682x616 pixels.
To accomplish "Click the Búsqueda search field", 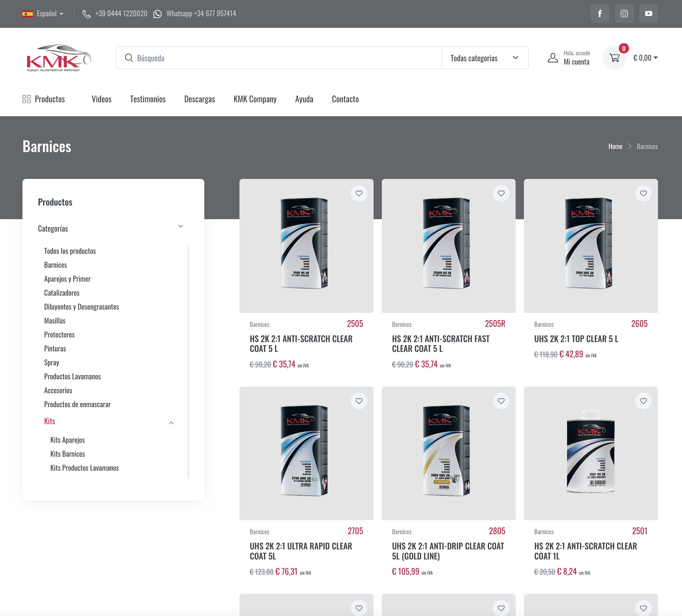I will point(279,58).
